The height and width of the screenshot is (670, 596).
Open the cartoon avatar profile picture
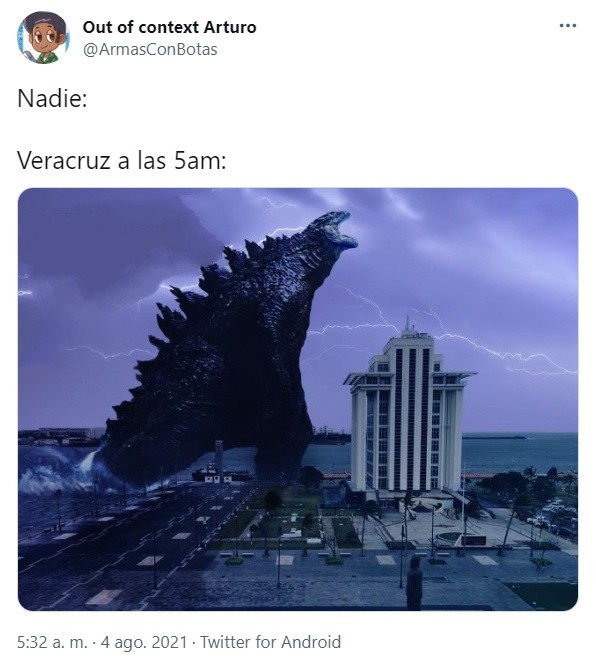coord(43,38)
